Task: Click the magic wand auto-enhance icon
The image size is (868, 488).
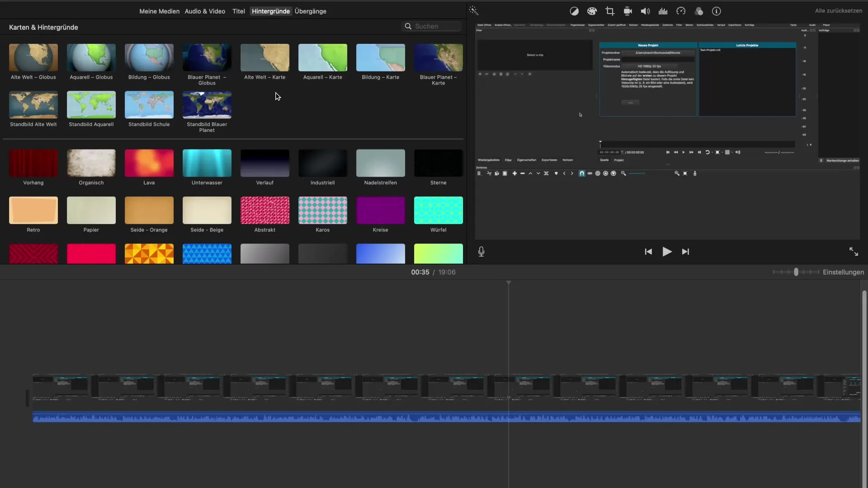Action: click(x=473, y=11)
